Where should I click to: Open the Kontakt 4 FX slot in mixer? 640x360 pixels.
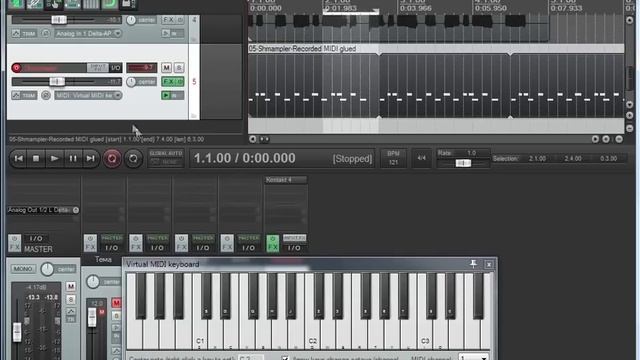pos(285,180)
